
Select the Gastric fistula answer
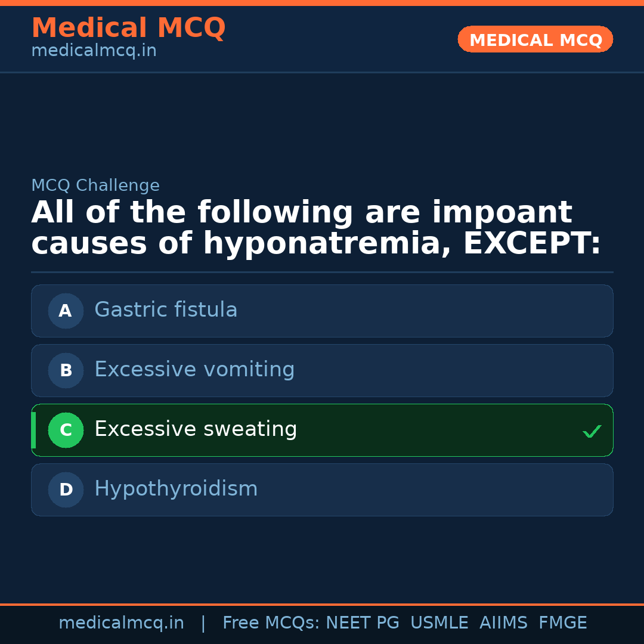pos(166,310)
